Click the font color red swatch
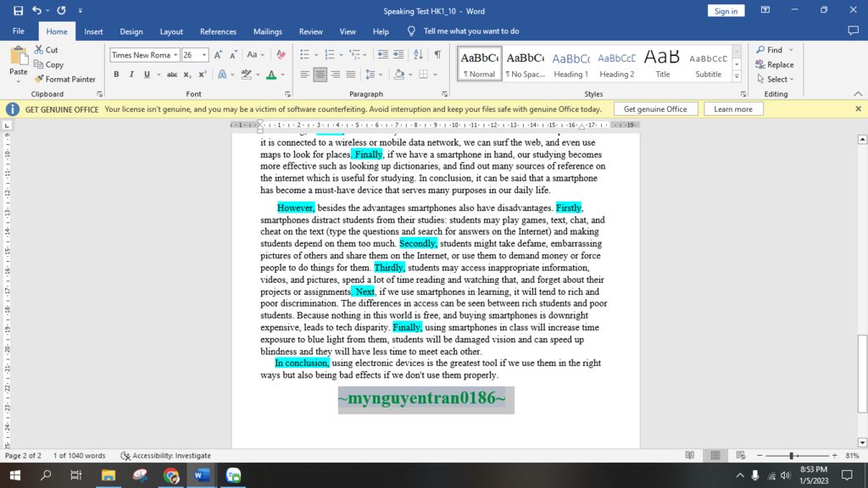 click(270, 75)
